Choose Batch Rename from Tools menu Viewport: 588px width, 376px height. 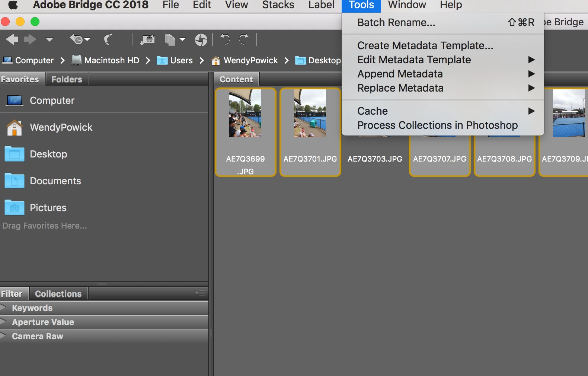point(443,22)
